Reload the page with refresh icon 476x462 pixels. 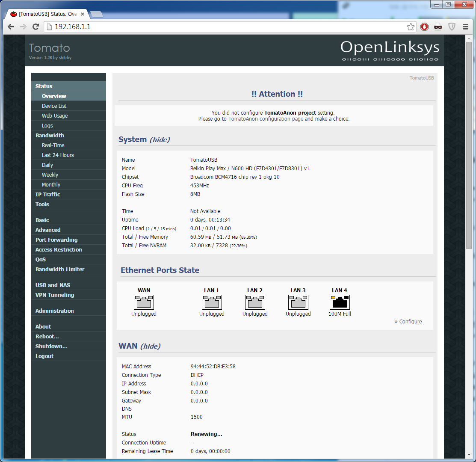click(x=36, y=27)
